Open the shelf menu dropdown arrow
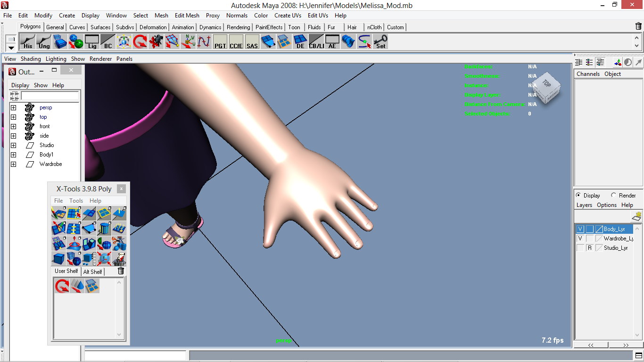The width and height of the screenshot is (644, 362). pyautogui.click(x=11, y=48)
